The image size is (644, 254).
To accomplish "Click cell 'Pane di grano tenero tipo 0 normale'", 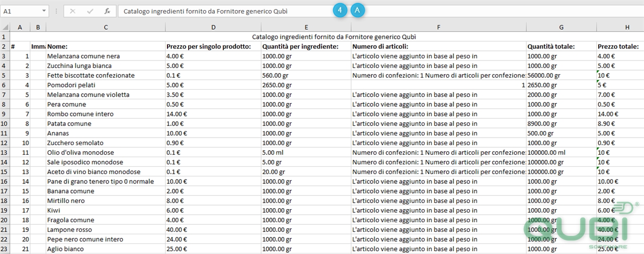I will point(106,181).
